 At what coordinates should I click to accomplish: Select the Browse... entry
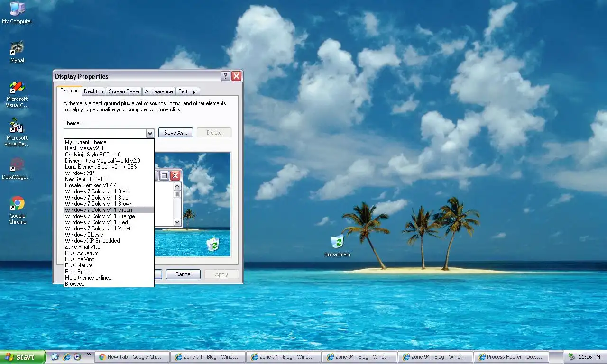pyautogui.click(x=109, y=284)
